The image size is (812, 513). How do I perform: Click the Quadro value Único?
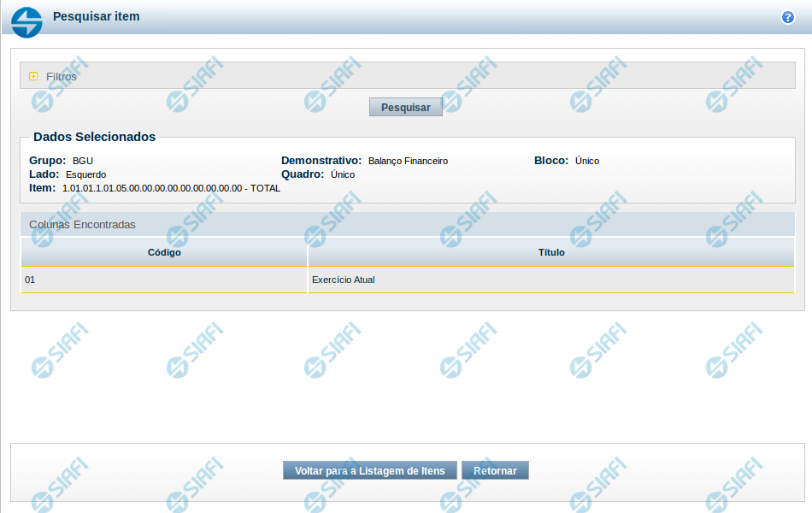click(x=343, y=174)
